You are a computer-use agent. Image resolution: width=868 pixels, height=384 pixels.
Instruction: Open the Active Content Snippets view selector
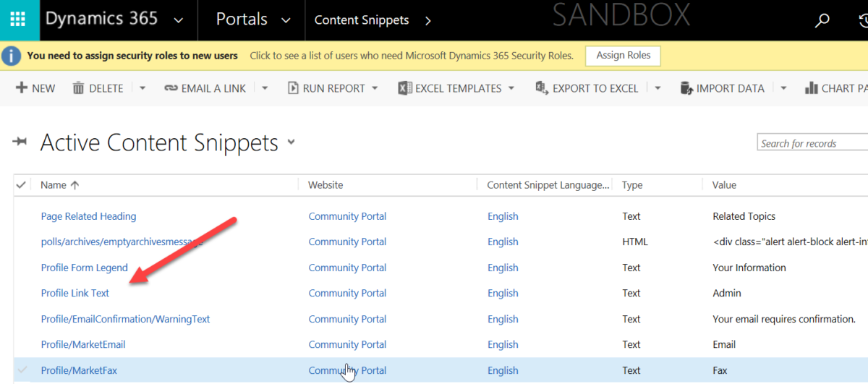291,142
